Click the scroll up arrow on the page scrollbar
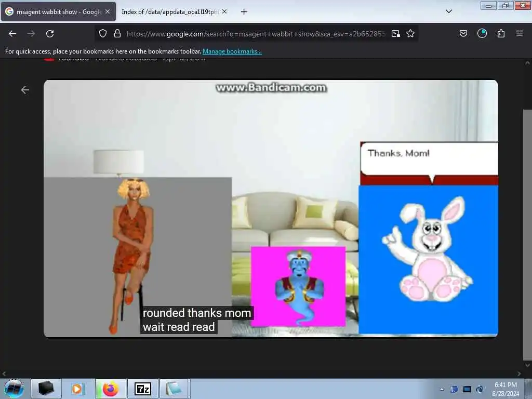This screenshot has width=532, height=399. pos(527,63)
